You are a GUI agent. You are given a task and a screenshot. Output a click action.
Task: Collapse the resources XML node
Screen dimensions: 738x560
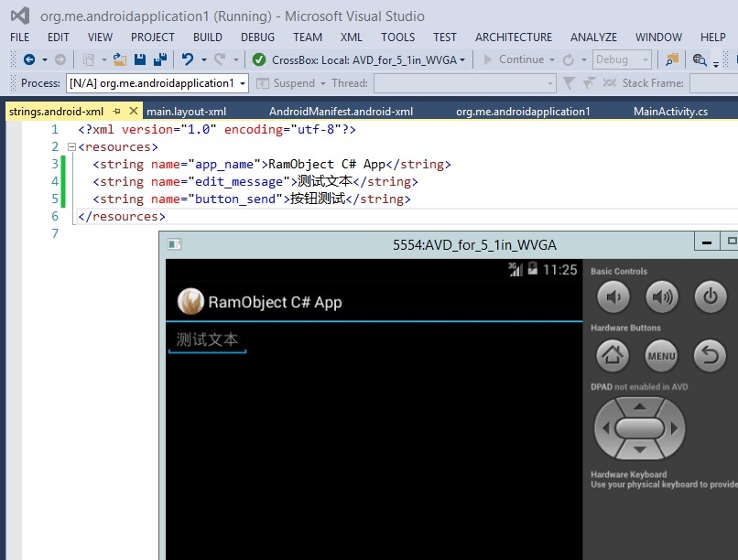[x=71, y=145]
